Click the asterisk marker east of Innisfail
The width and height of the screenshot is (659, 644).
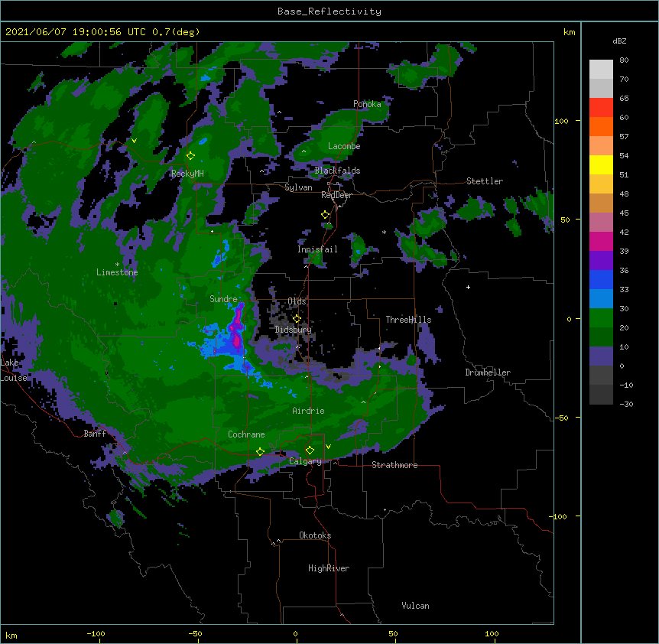tap(384, 233)
